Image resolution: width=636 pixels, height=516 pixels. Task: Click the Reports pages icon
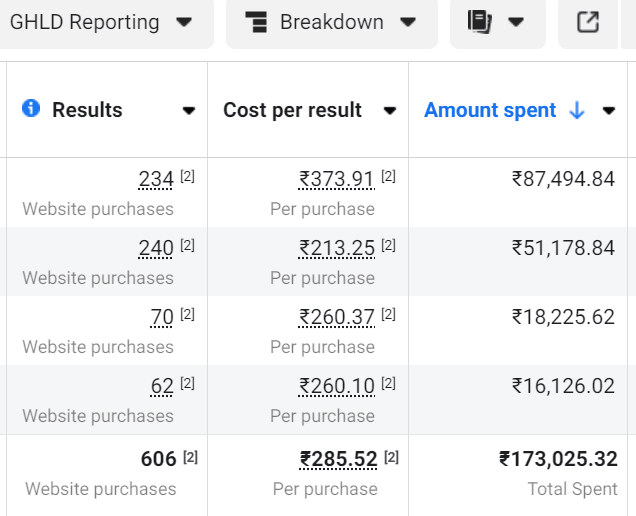[x=480, y=22]
